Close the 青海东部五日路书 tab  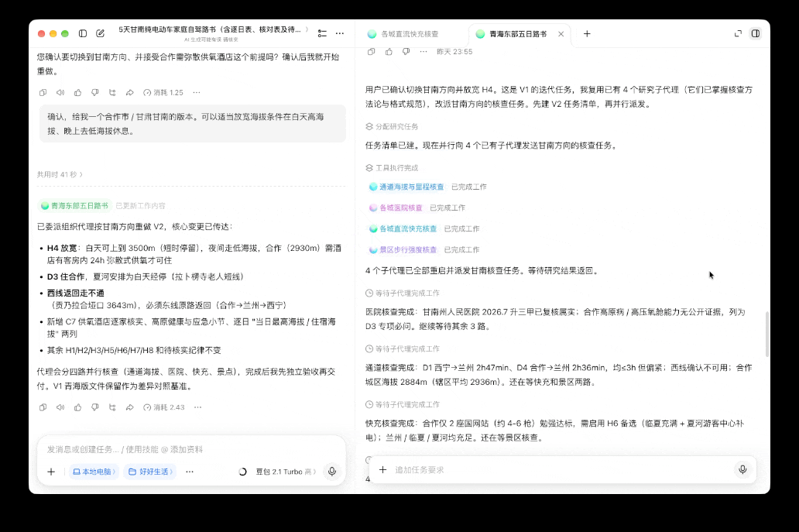(x=561, y=34)
